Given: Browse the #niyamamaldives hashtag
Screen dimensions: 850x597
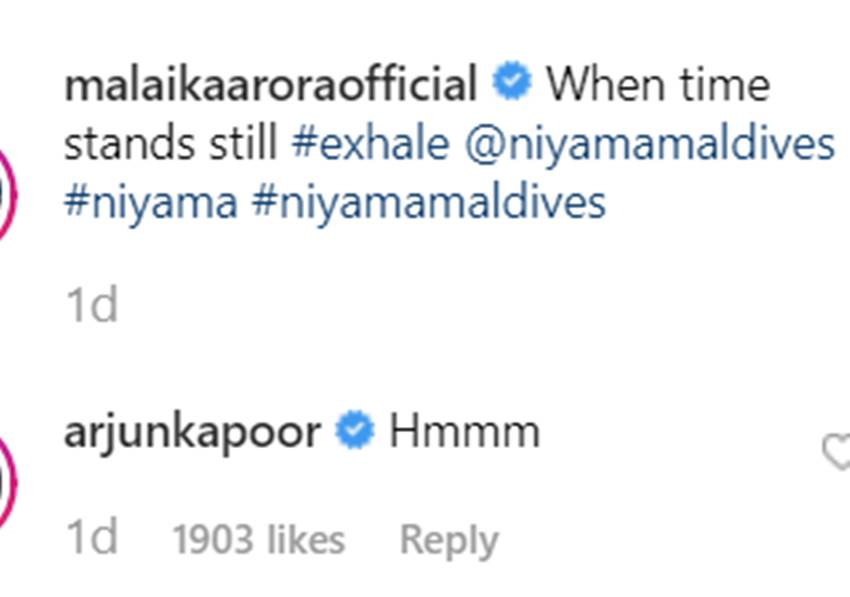Looking at the screenshot, I should (429, 203).
